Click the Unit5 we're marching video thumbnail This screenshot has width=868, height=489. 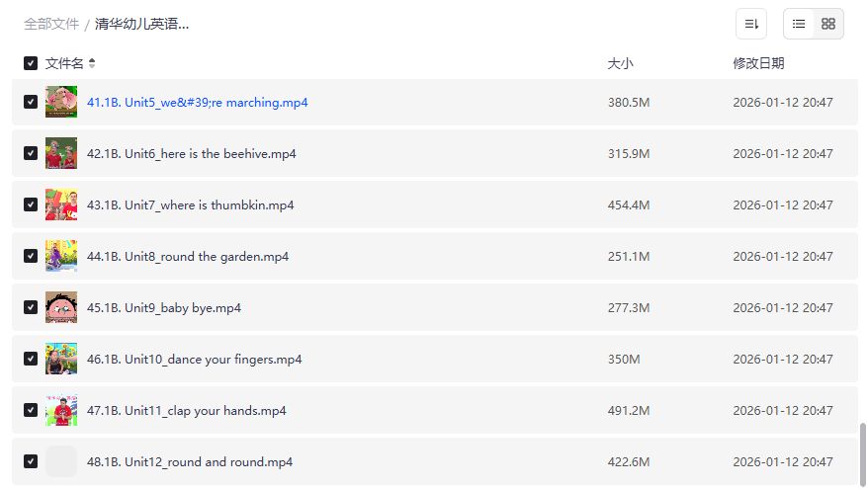(x=61, y=103)
